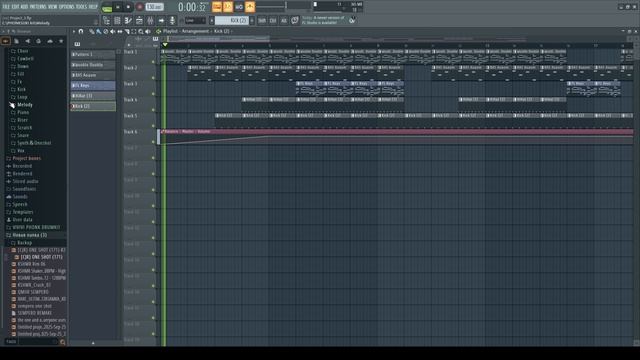The width and height of the screenshot is (640, 360).
Task: Click the Playlist Arrangement title menu
Action: point(196,31)
